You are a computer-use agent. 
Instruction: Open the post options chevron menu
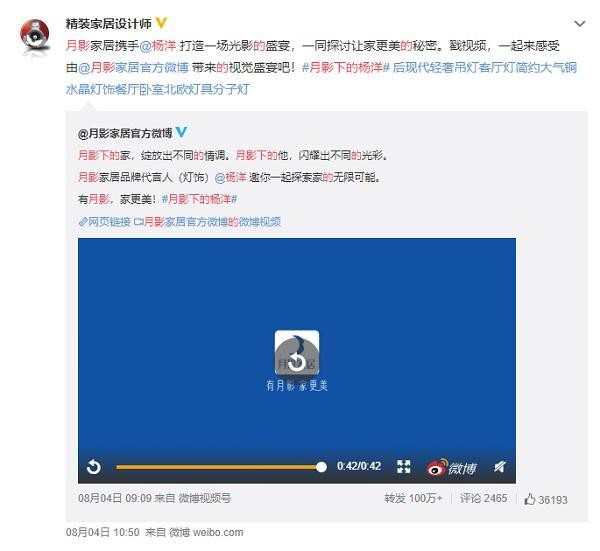tap(580, 24)
